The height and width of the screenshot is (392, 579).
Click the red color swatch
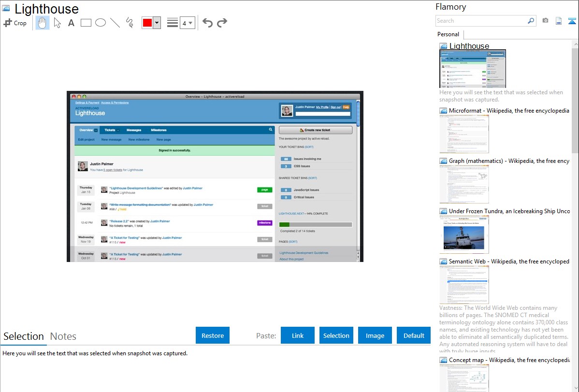[147, 23]
